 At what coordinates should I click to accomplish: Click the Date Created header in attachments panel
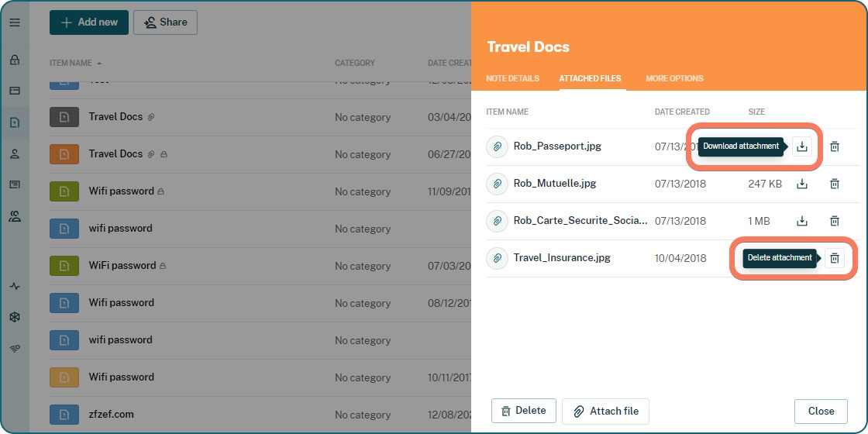click(x=682, y=112)
